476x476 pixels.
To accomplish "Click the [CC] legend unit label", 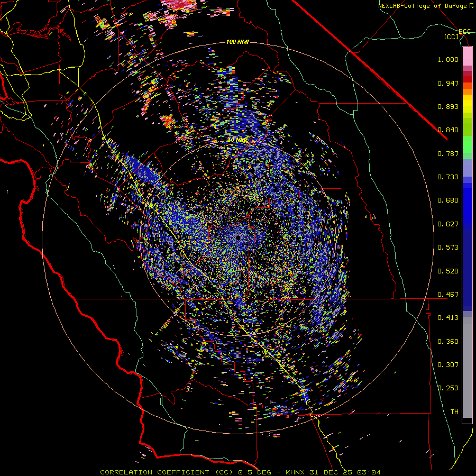I will click(x=452, y=36).
